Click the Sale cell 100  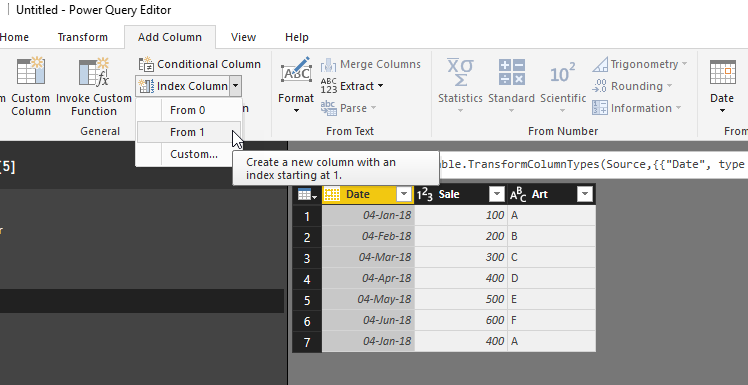[461, 216]
